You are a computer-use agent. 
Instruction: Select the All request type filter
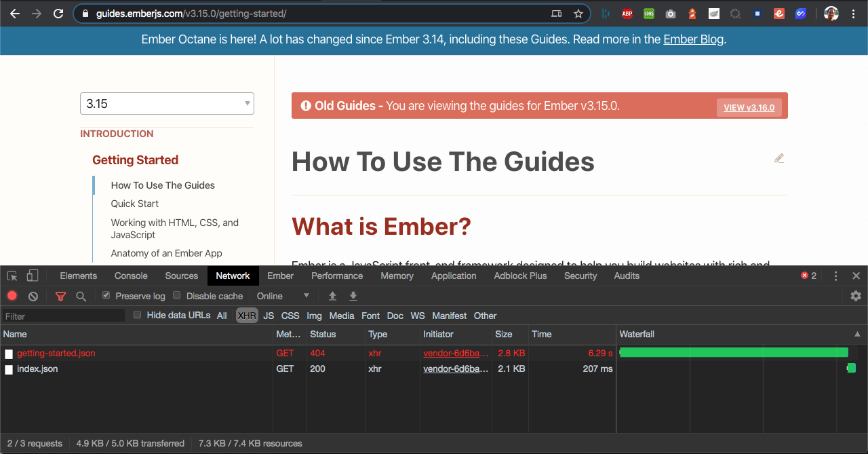coord(222,316)
